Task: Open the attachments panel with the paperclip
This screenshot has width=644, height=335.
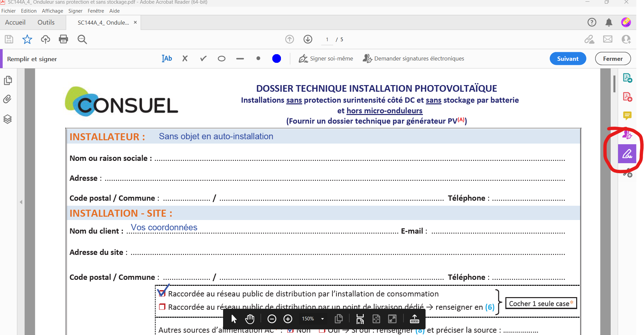Action: pos(8,99)
